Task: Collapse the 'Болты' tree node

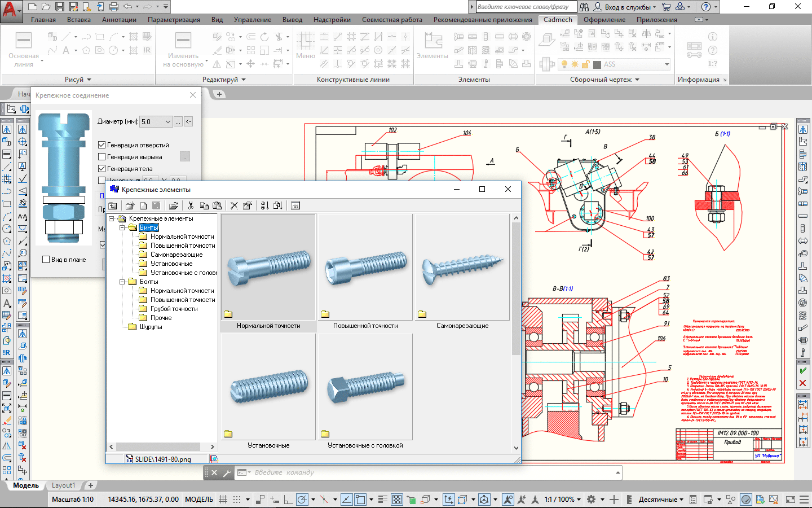Action: pyautogui.click(x=122, y=282)
